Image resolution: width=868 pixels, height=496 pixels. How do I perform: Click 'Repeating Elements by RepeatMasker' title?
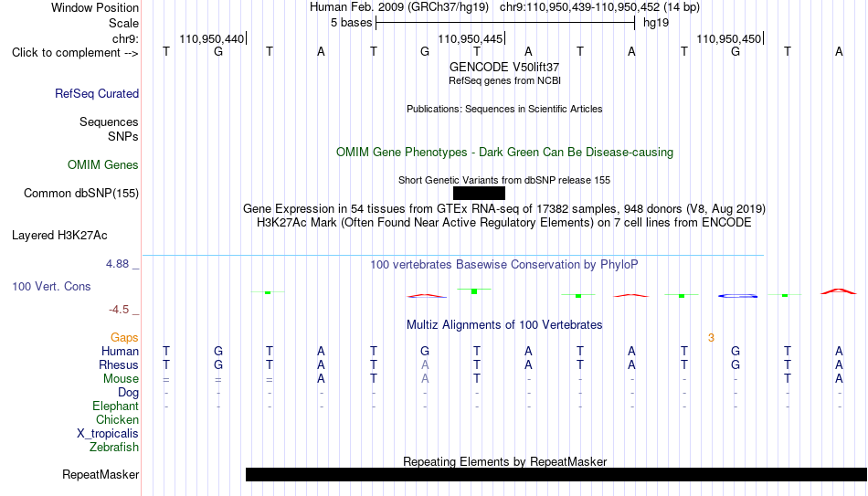tap(504, 461)
